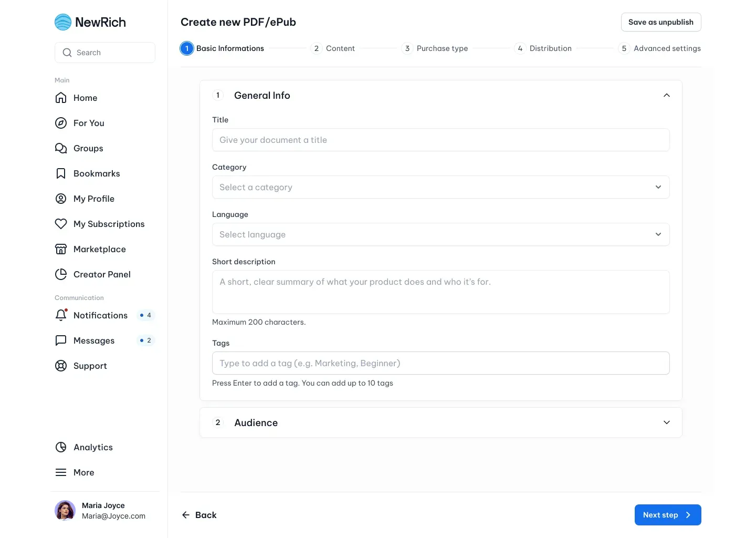This screenshot has width=756, height=538.
Task: Click the Analytics chart icon
Action: (x=61, y=447)
